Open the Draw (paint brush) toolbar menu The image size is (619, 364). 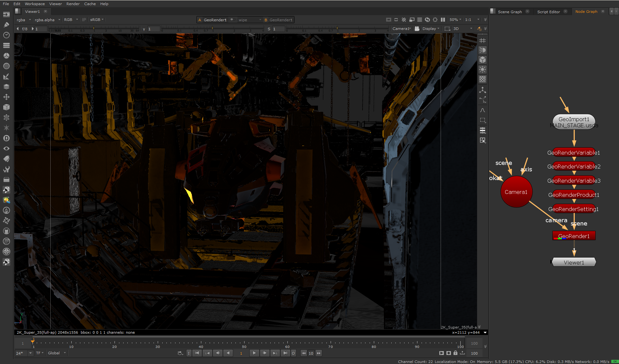coord(6,25)
